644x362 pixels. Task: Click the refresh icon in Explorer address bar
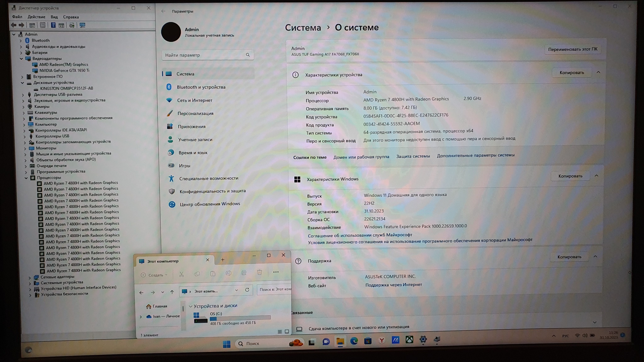pos(247,290)
